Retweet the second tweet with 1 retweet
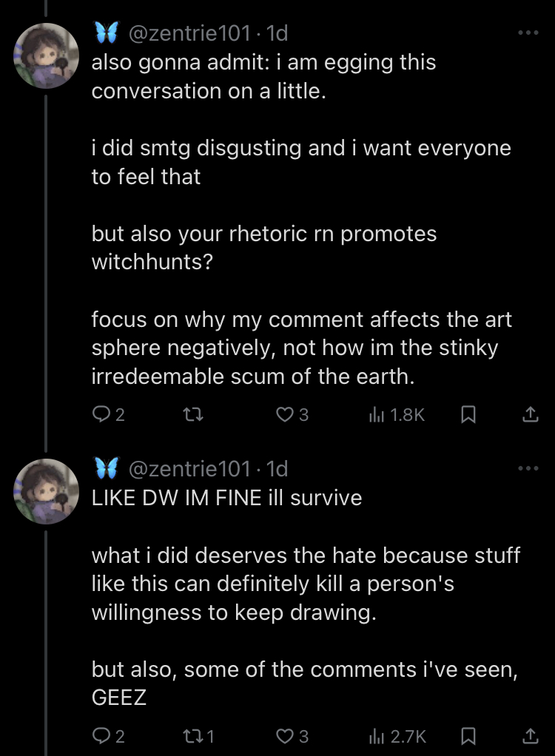 [198, 736]
